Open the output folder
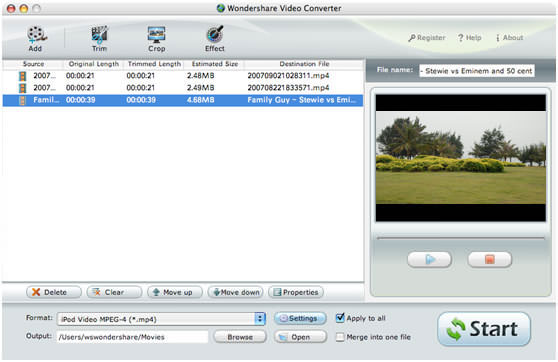The width and height of the screenshot is (558, 362). click(300, 337)
